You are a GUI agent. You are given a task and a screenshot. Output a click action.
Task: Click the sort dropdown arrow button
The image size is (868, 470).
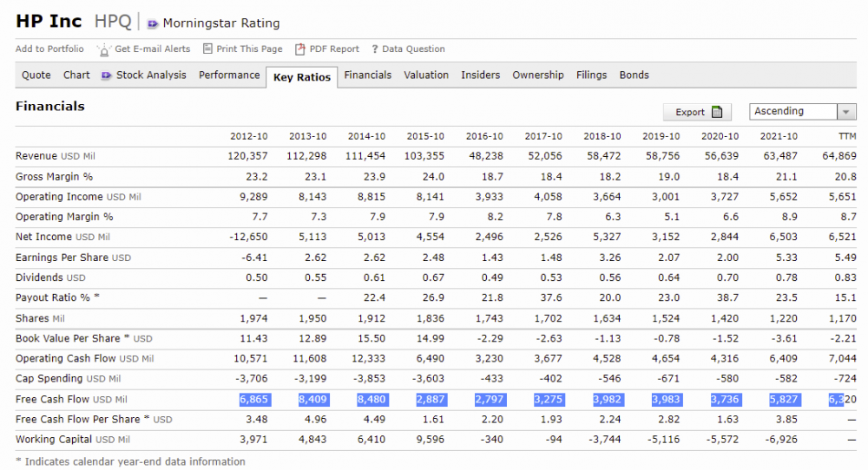tap(845, 112)
